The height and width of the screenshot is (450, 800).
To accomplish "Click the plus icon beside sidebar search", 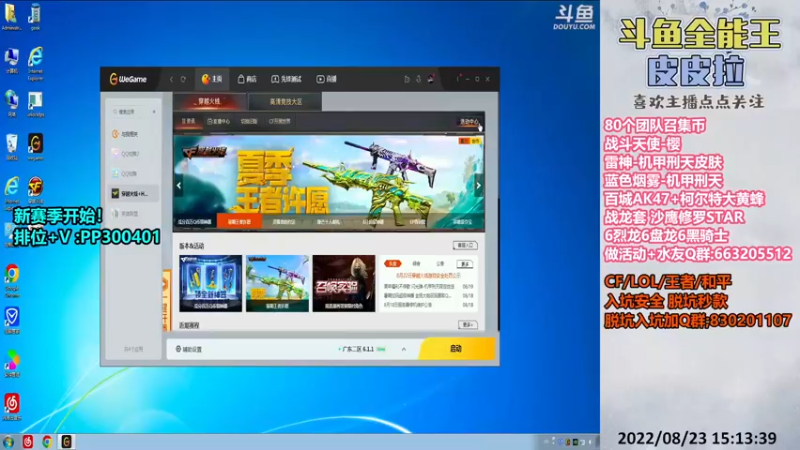I will [x=154, y=112].
